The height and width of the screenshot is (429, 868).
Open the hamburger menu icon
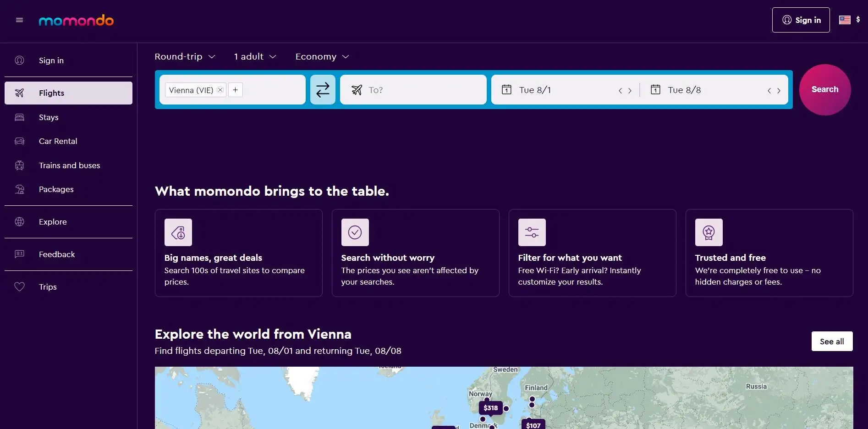pos(19,20)
